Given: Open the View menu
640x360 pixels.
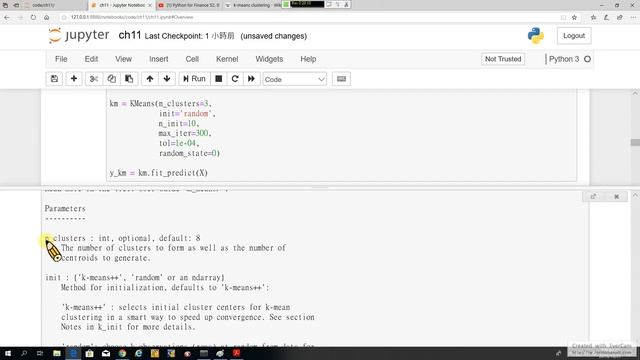Looking at the screenshot, I should point(123,59).
